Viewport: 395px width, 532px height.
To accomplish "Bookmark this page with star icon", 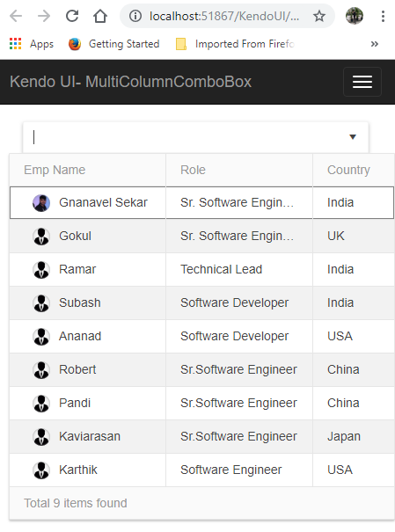I will (x=319, y=16).
